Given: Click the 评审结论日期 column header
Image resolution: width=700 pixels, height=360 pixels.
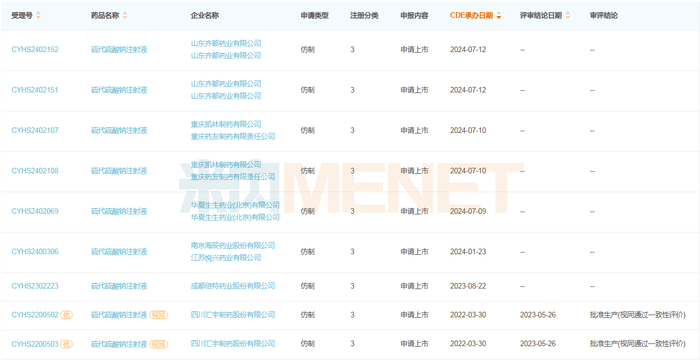Looking at the screenshot, I should pyautogui.click(x=541, y=15).
